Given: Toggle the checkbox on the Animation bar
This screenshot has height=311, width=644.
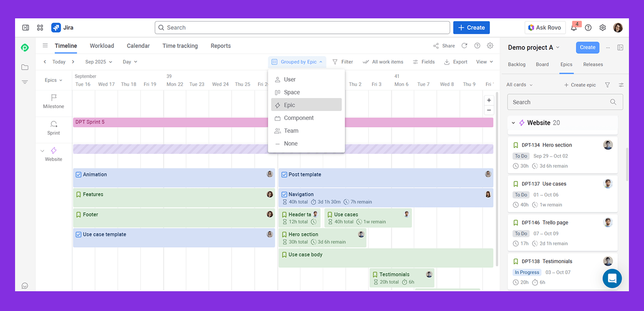Looking at the screenshot, I should click(78, 174).
